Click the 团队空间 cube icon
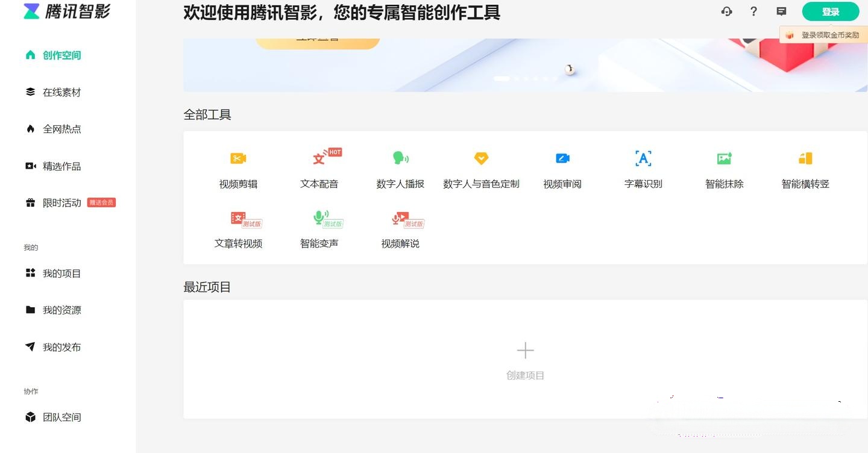 click(x=30, y=417)
